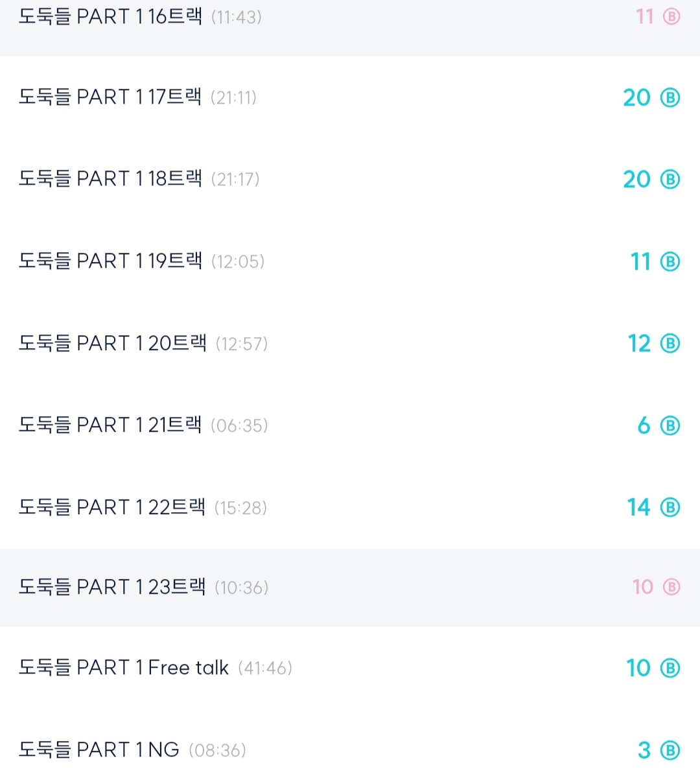700x778 pixels.
Task: Tap price 6 on 21트랙 row
Action: point(644,426)
